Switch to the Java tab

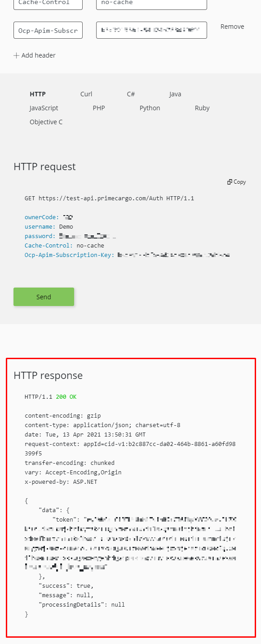(x=175, y=94)
